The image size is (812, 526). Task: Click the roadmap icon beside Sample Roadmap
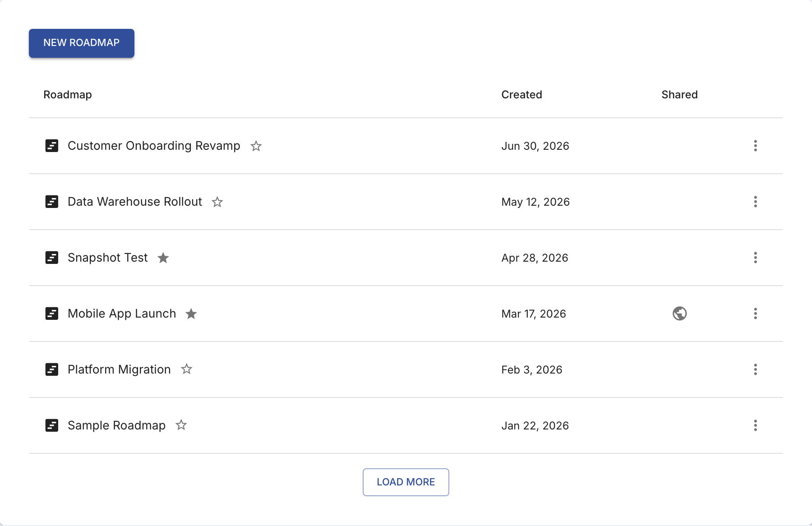click(52, 425)
